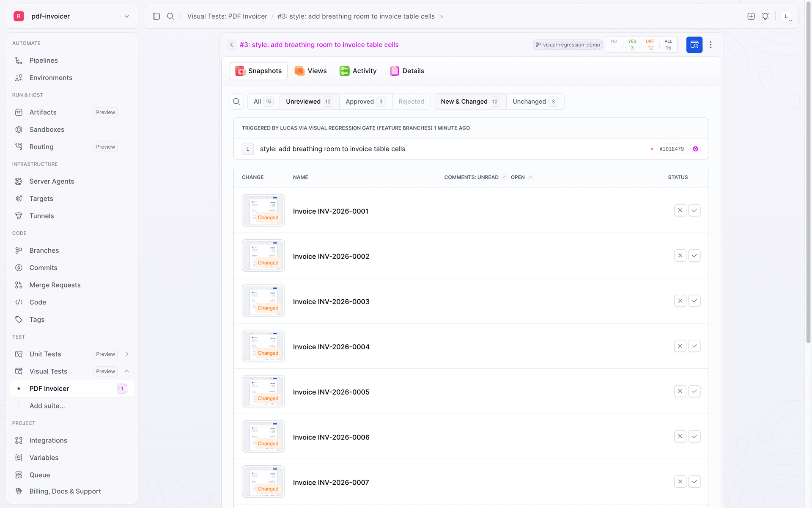Open the Invoice INV-2026-0001 thumbnail
The image size is (812, 508).
(263, 210)
